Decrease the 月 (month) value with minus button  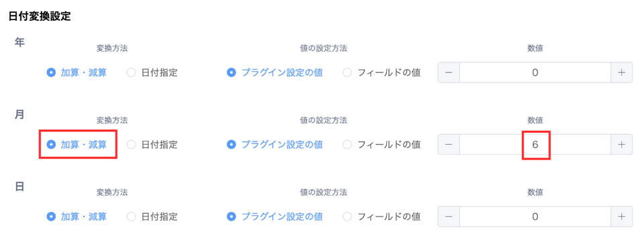coord(449,144)
